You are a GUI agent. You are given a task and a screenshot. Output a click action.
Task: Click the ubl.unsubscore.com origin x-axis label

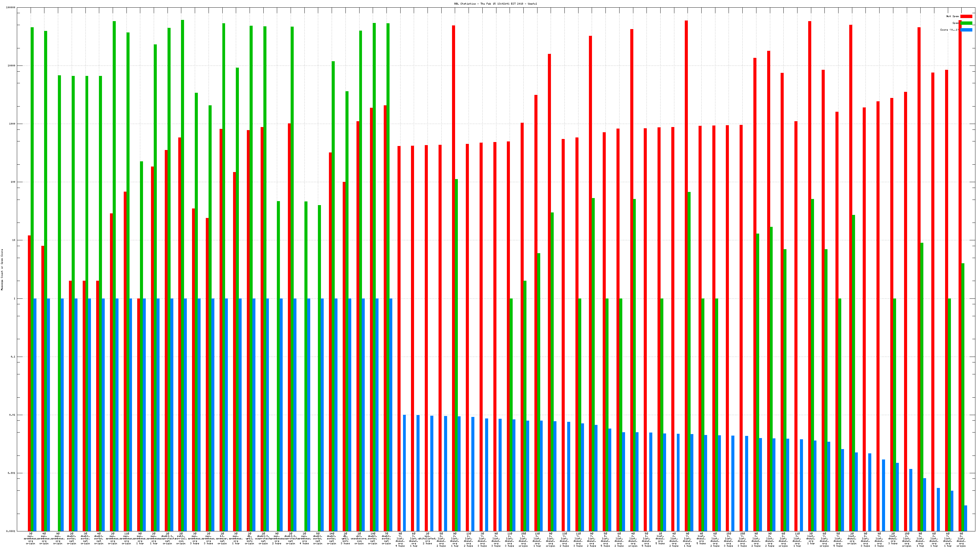[359, 538]
